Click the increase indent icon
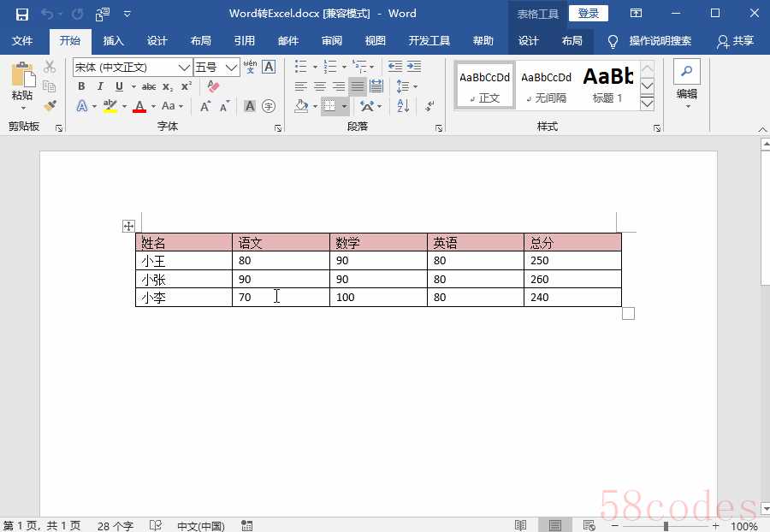This screenshot has width=770, height=532. [x=414, y=67]
